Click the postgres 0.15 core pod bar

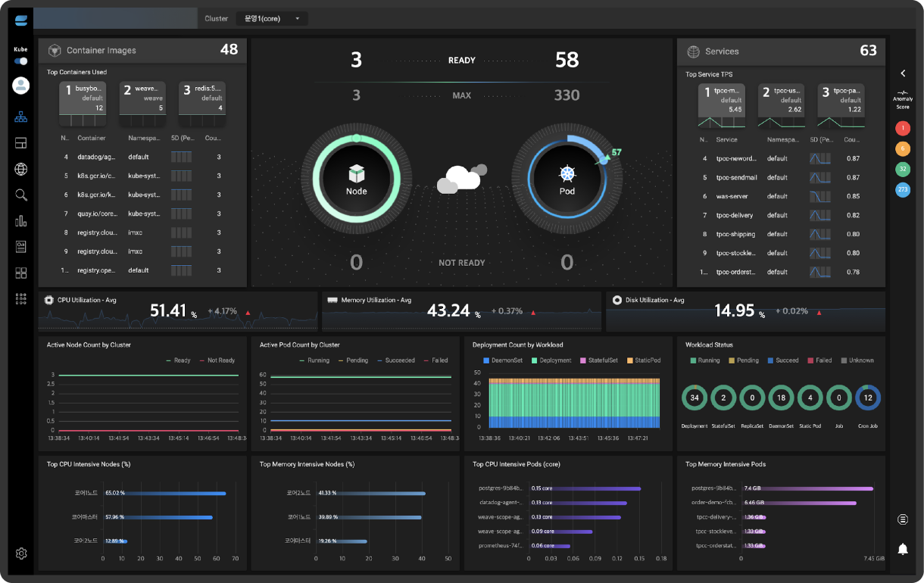[x=585, y=488]
